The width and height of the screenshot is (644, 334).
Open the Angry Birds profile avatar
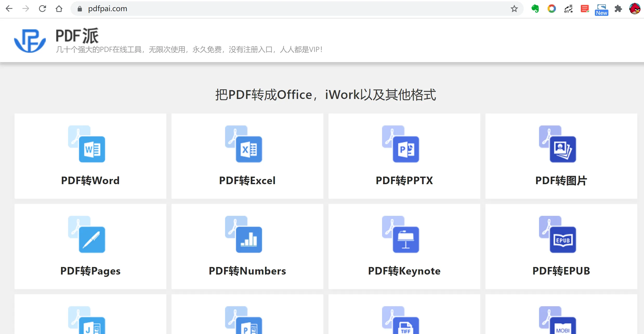point(635,9)
